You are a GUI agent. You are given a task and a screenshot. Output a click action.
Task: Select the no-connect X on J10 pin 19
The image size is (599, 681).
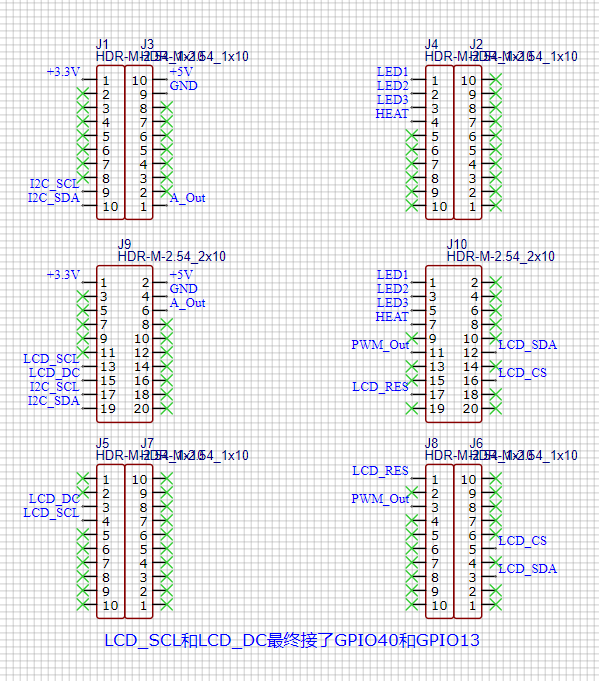click(x=412, y=409)
